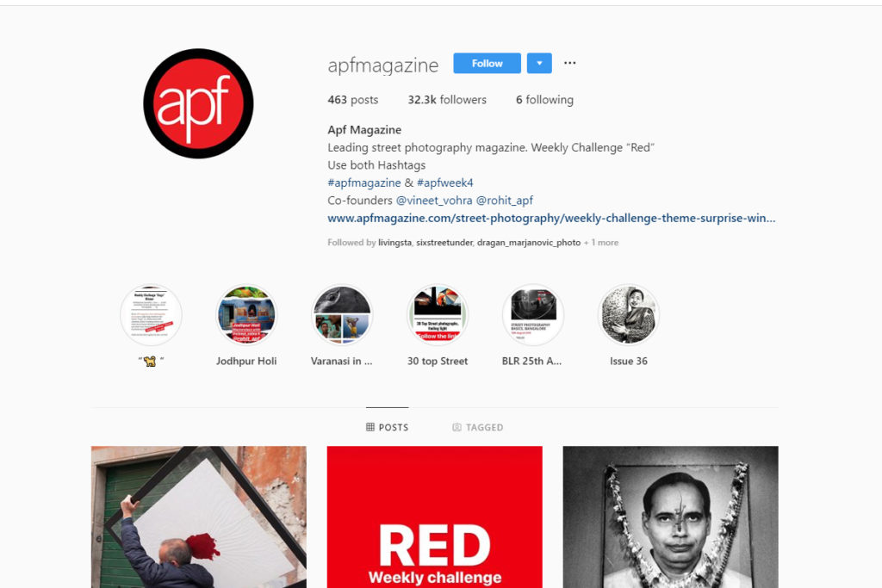Open the Varanasi story highlight

342,315
